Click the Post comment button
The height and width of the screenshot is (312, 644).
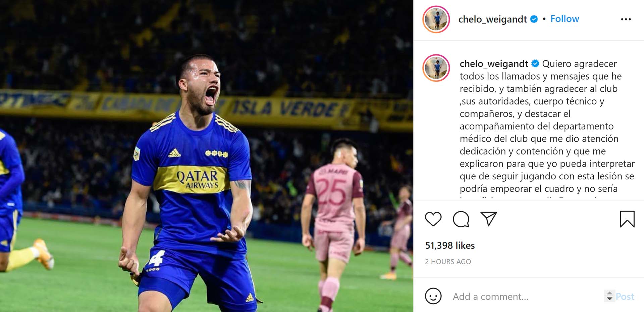pyautogui.click(x=625, y=297)
